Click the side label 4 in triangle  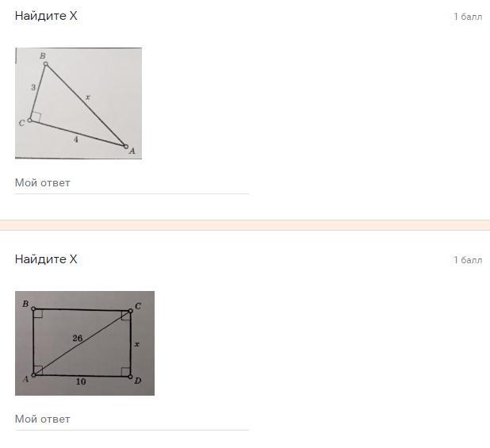[75, 139]
